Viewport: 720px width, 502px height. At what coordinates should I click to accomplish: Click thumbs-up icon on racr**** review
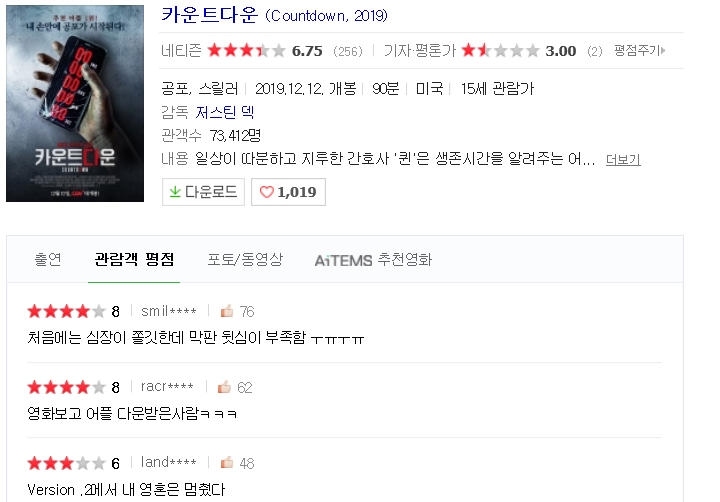click(224, 387)
